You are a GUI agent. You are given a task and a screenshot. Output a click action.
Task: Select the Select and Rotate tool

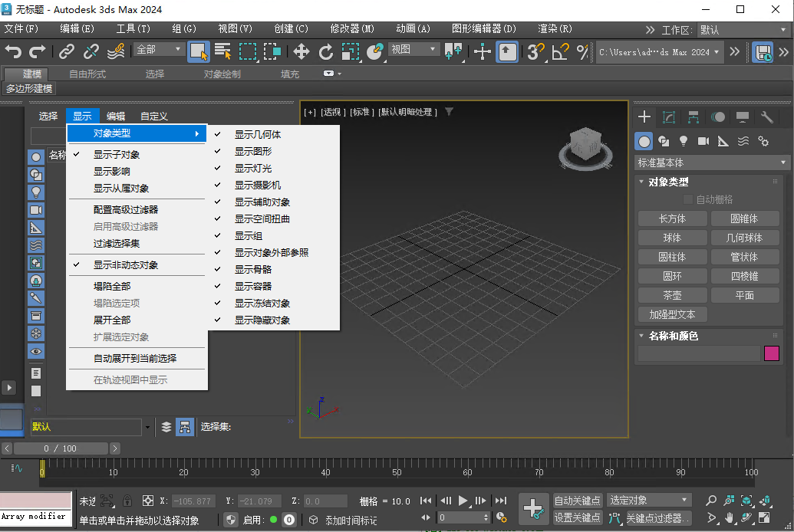click(326, 52)
